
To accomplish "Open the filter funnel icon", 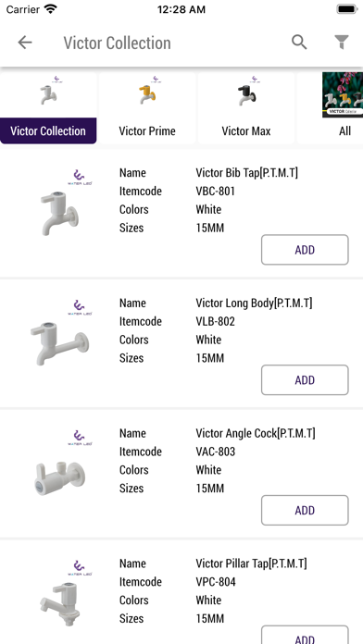I will pos(342,43).
